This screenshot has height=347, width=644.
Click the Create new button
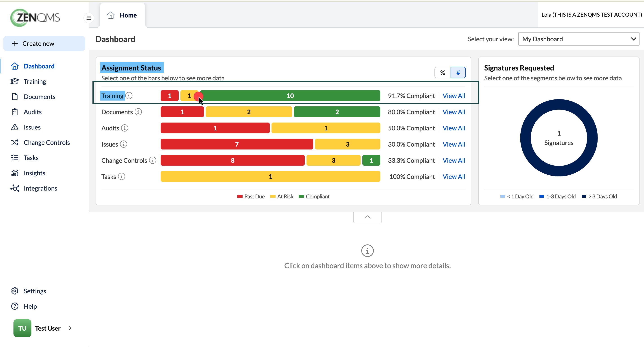(x=44, y=44)
